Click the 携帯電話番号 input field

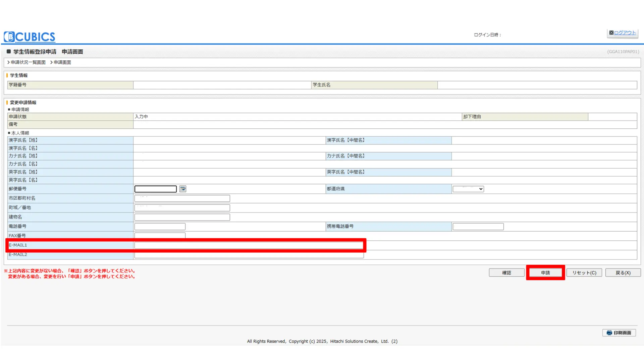pos(478,227)
